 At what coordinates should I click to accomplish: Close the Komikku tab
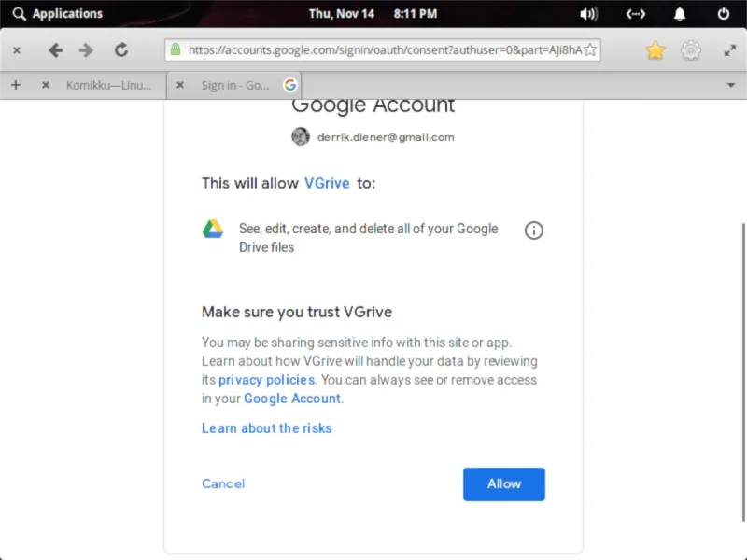point(45,85)
